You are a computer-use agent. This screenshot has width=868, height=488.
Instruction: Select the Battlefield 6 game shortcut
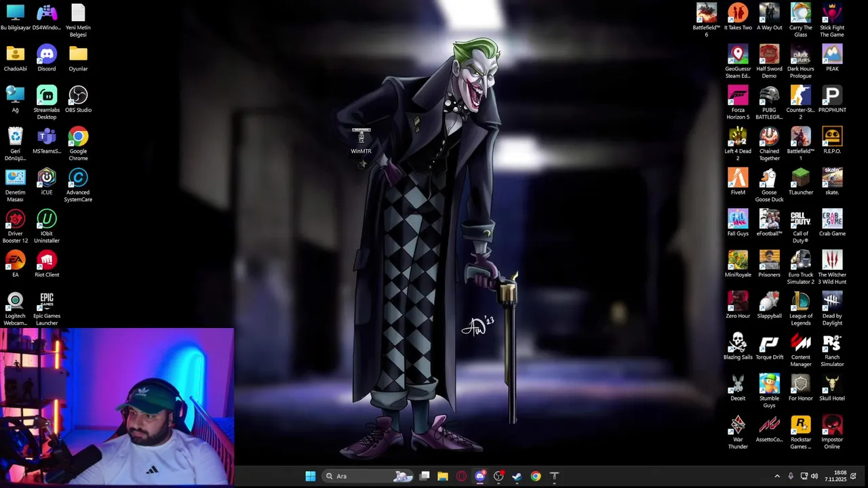coord(706,21)
